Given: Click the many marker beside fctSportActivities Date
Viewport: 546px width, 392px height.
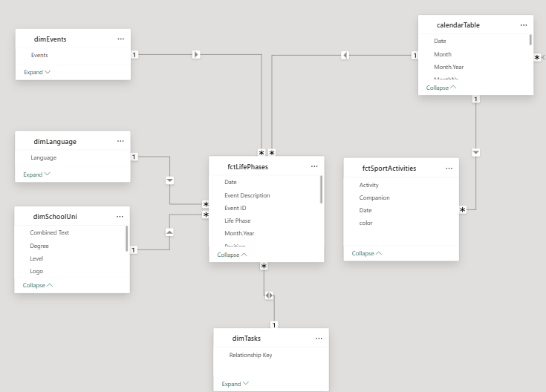Looking at the screenshot, I should point(462,209).
